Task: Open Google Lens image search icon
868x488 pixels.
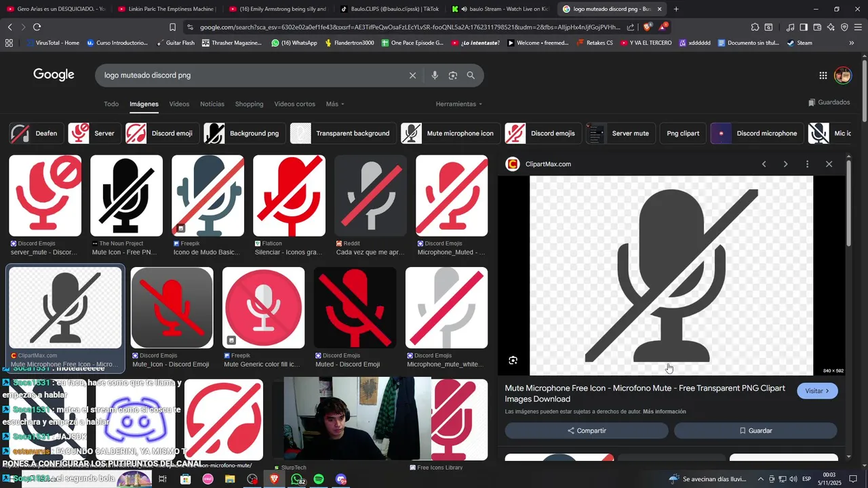Action: coord(453,75)
